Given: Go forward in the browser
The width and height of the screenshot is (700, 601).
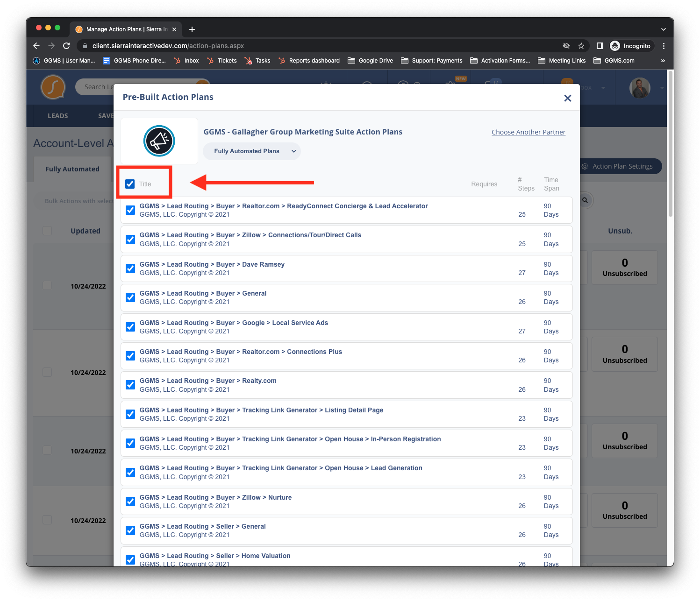Looking at the screenshot, I should tap(51, 46).
